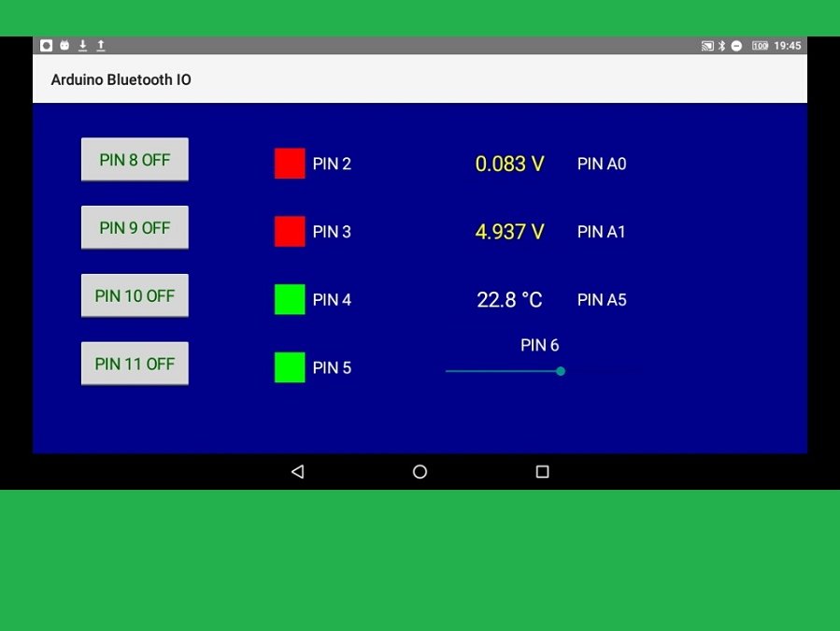Open the upload notification arrow icon
Viewport: 840px width, 631px height.
pos(101,45)
